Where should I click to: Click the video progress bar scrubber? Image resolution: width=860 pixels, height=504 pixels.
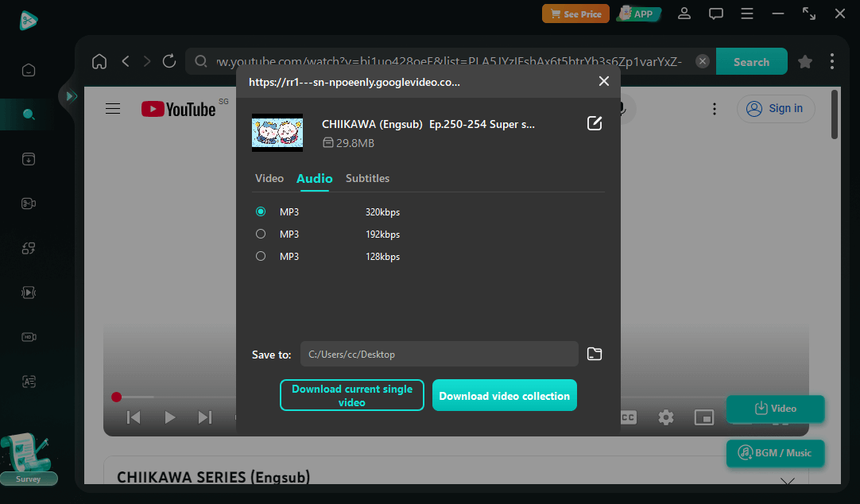pyautogui.click(x=116, y=397)
